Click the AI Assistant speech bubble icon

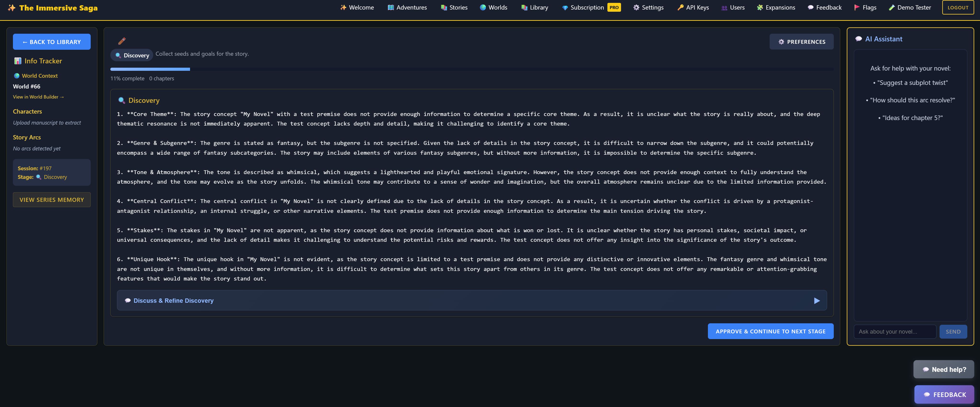pos(858,39)
